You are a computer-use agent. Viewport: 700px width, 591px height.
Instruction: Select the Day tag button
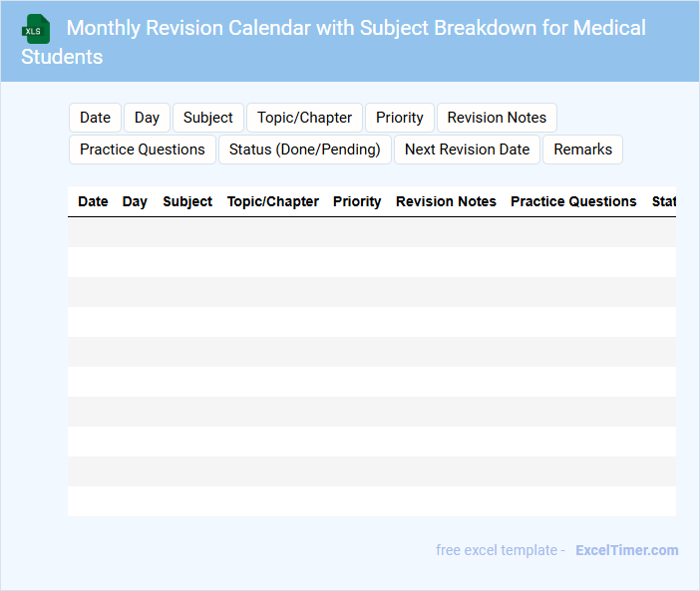click(147, 118)
